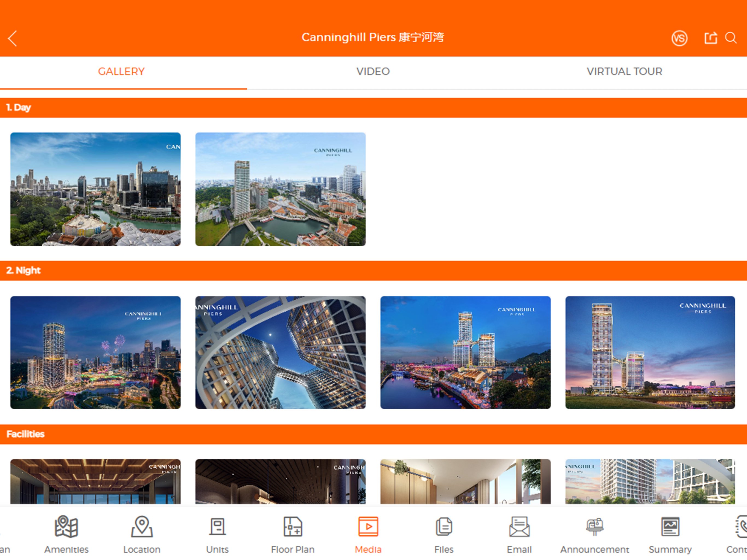Switch to the VIRTUAL TOUR tab
Screen dimensions: 747x560
click(x=625, y=72)
